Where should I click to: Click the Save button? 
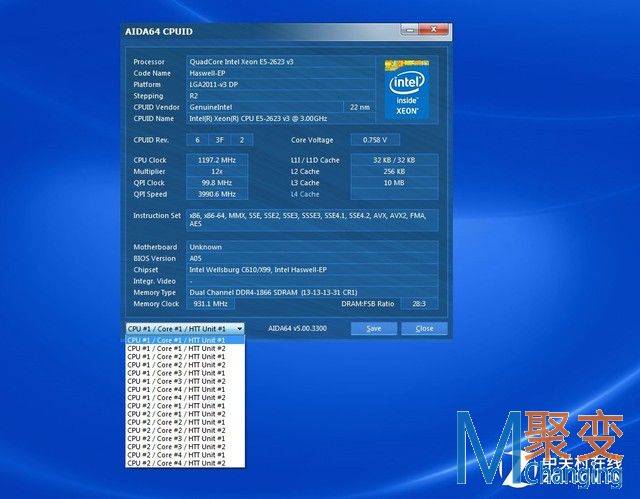[373, 328]
